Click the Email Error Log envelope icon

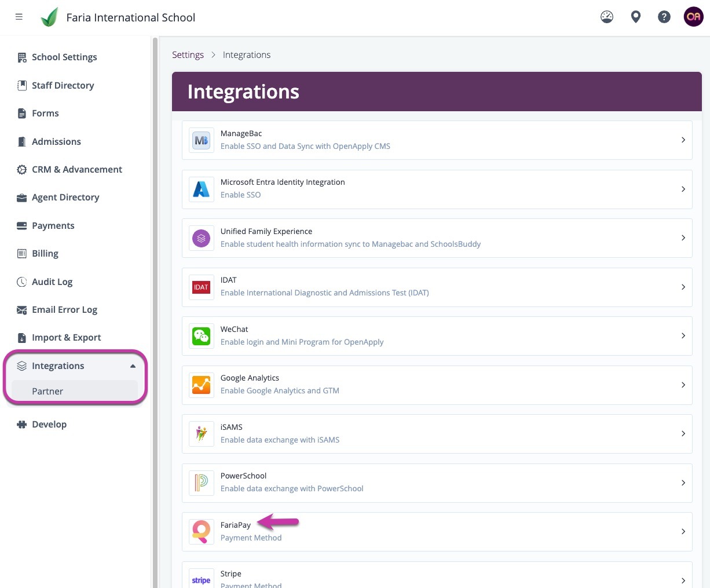tap(22, 310)
